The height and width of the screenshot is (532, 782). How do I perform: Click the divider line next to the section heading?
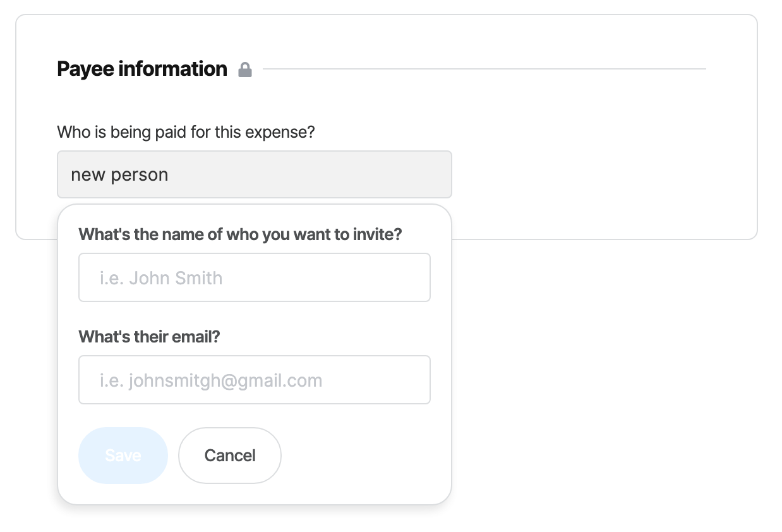pos(484,69)
